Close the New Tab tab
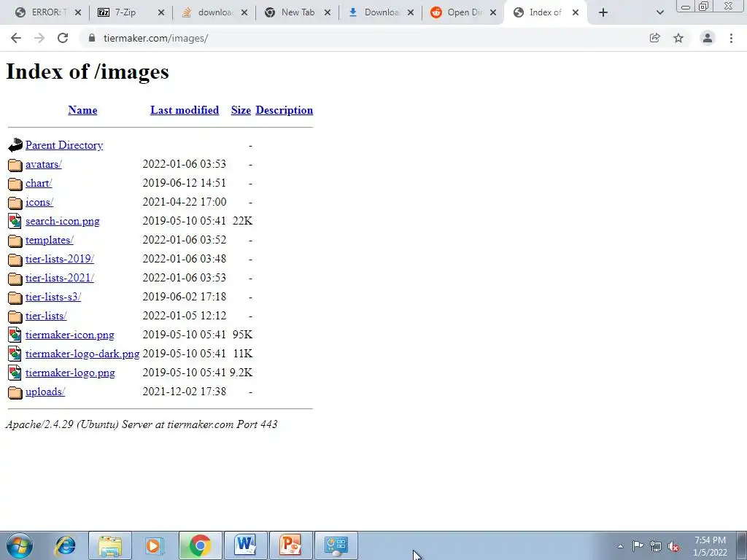The height and width of the screenshot is (560, 747). point(328,12)
